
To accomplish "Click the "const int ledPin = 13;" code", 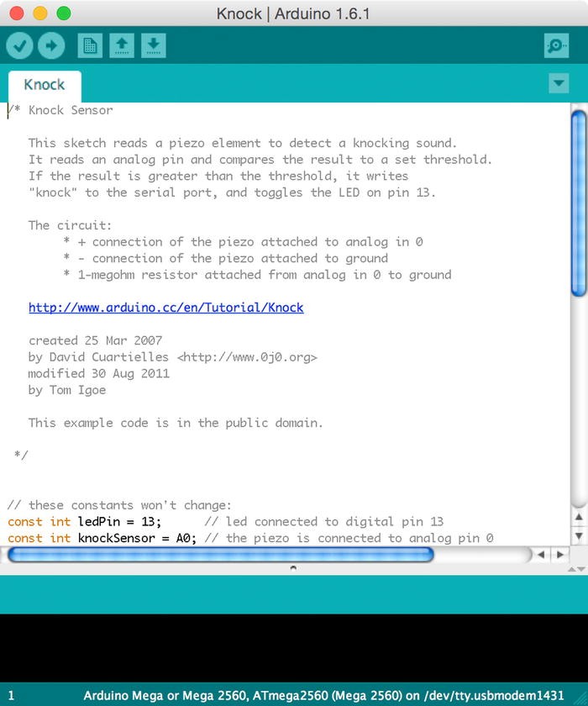I will (84, 521).
